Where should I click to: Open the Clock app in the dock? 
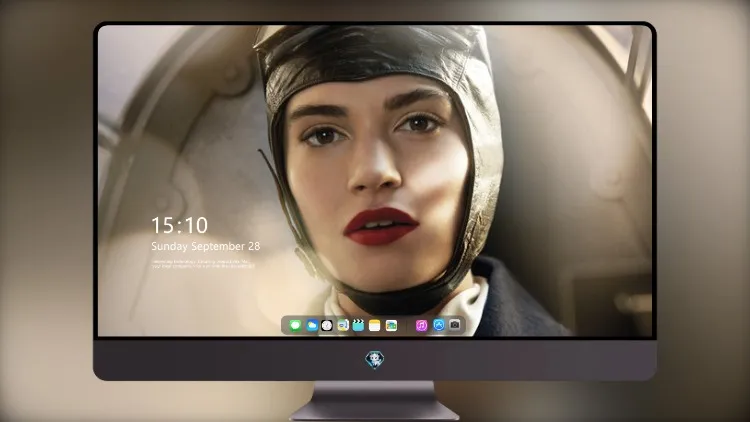point(327,325)
